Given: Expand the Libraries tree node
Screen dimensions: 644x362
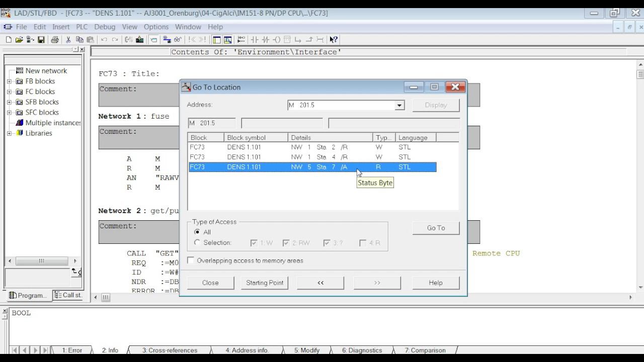Looking at the screenshot, I should [x=9, y=133].
